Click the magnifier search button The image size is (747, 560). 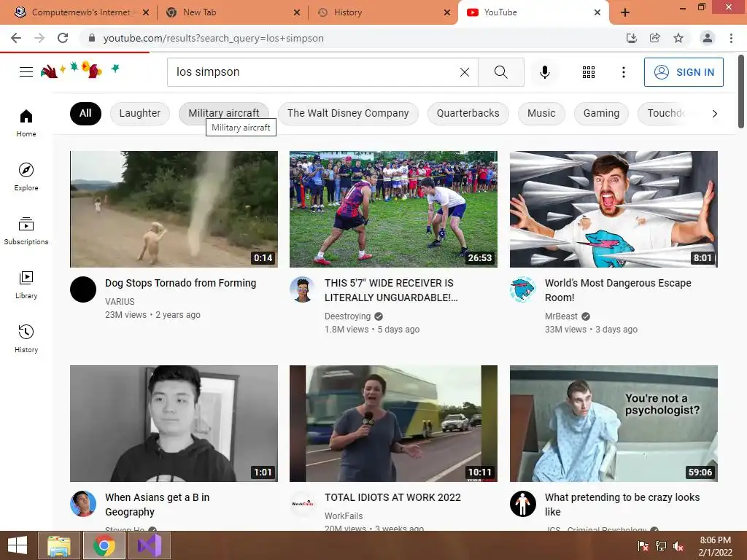coord(500,72)
